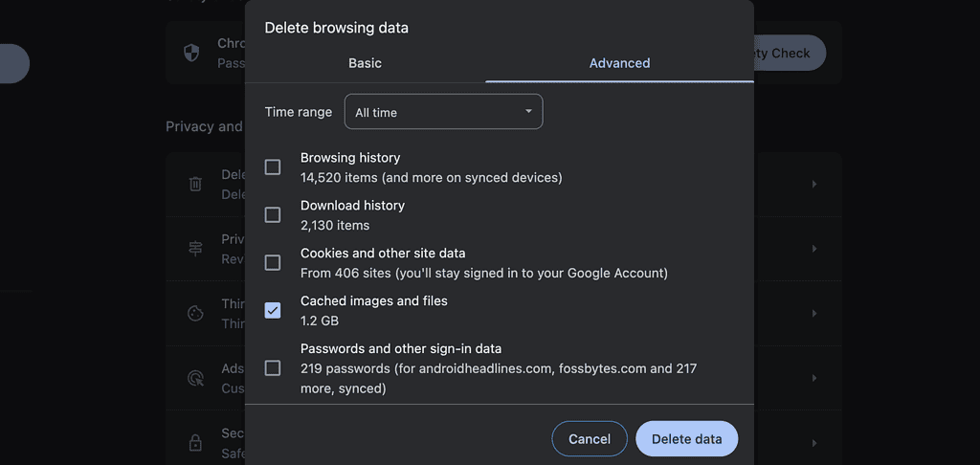Uncheck Cached images and files

point(273,310)
